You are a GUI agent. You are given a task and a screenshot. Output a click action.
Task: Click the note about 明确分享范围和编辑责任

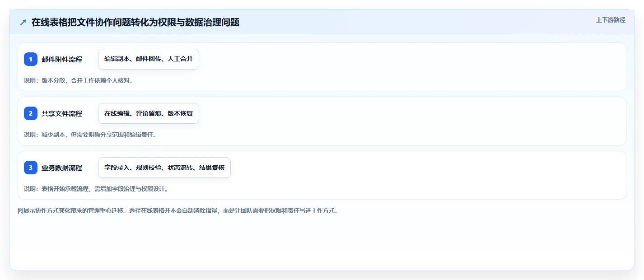pos(90,135)
